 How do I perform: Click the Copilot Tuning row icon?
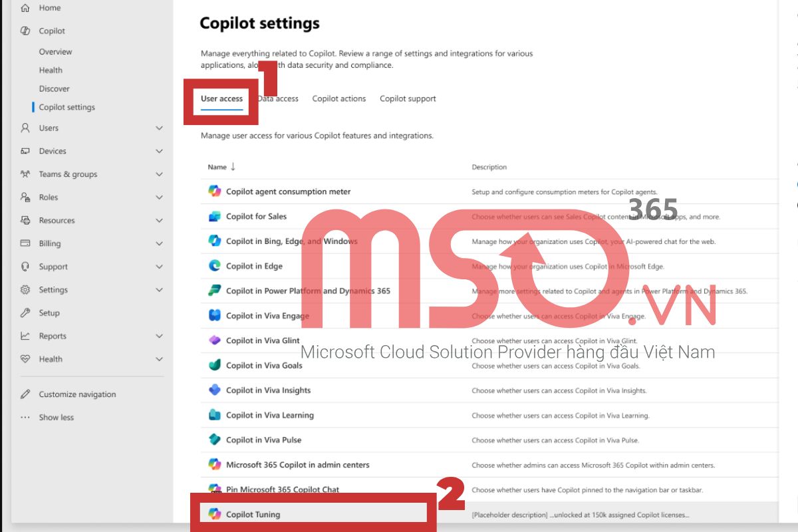[214, 514]
